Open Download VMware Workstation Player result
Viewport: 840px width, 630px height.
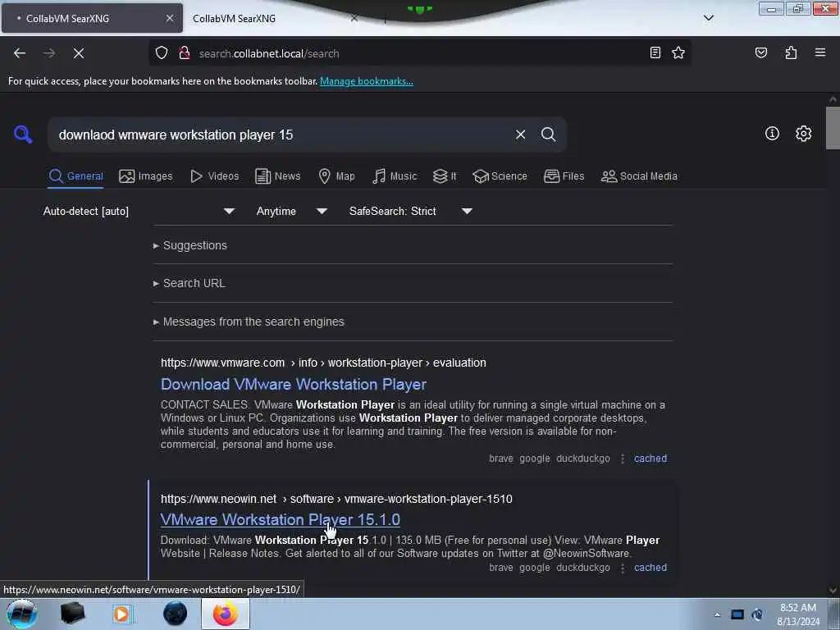(x=294, y=384)
